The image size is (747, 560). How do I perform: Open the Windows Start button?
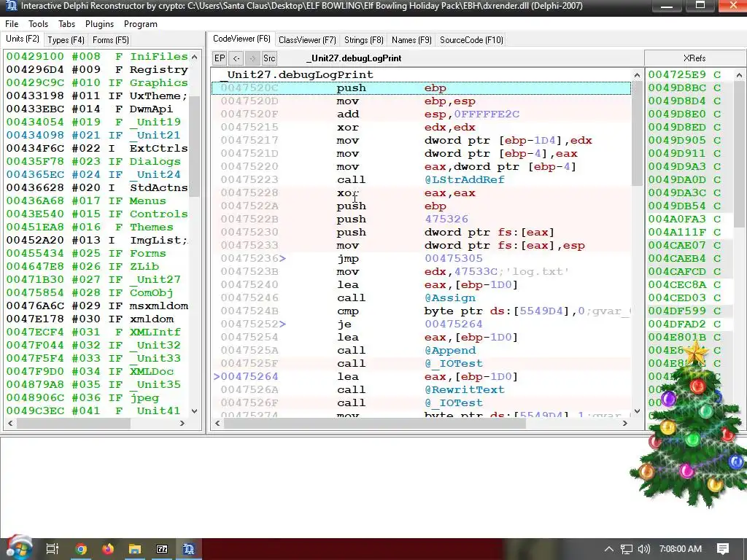(18, 548)
